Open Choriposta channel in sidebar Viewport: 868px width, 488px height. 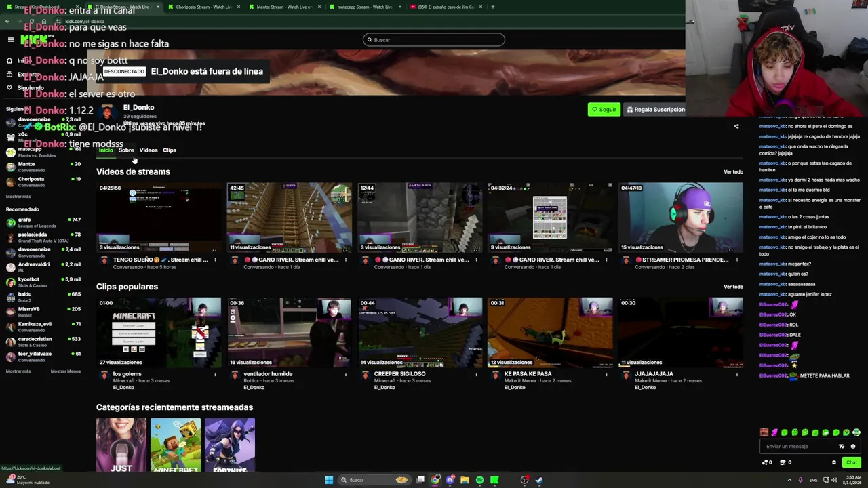tap(43, 182)
